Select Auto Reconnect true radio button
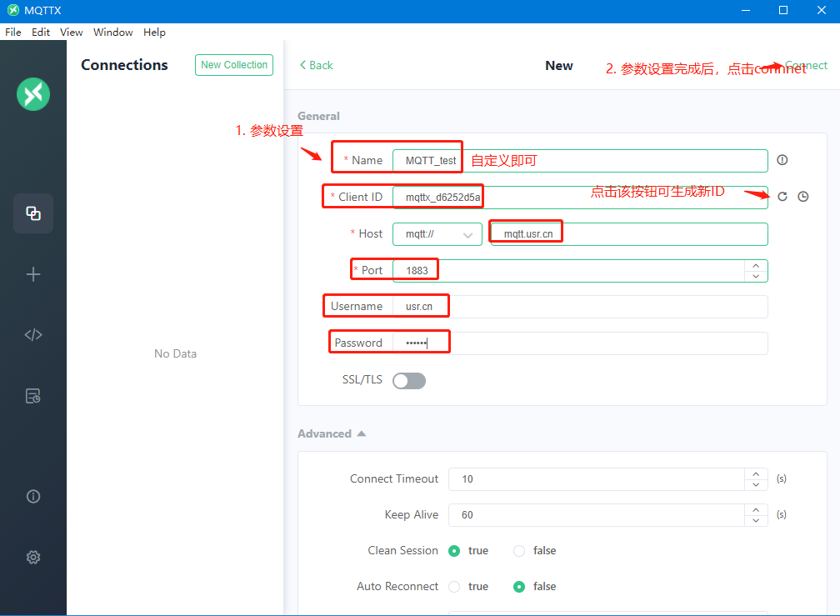The image size is (840, 616). click(x=454, y=587)
